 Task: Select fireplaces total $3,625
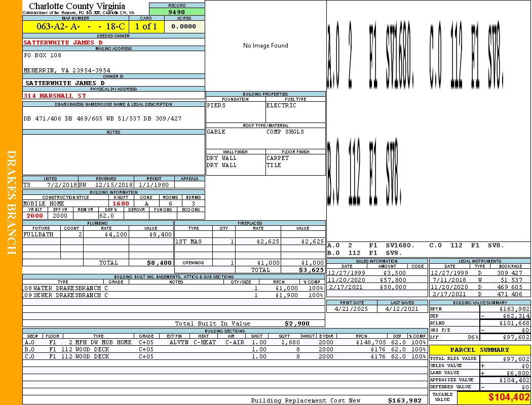311,270
